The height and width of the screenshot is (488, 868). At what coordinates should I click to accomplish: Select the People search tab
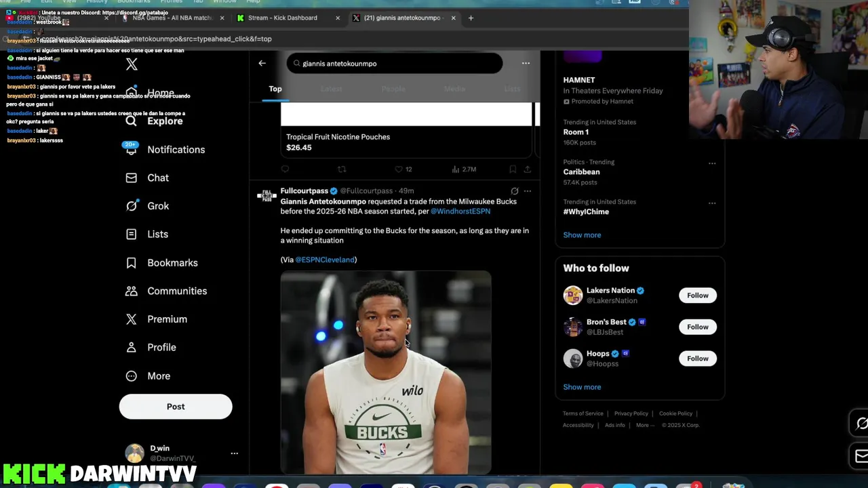click(393, 89)
